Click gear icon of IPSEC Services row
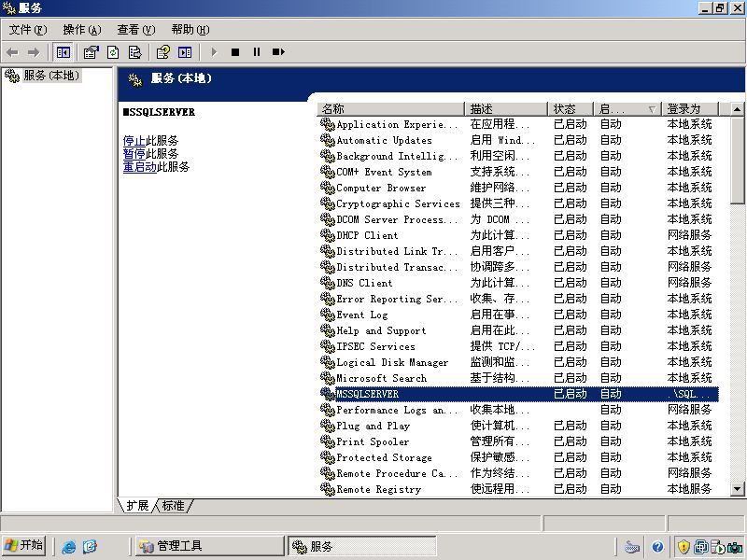The height and width of the screenshot is (560, 747). click(x=328, y=346)
